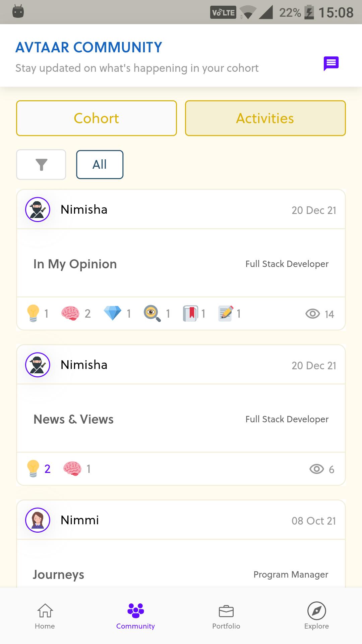362x644 pixels.
Task: Open the purple chat messages icon
Action: [x=331, y=63]
